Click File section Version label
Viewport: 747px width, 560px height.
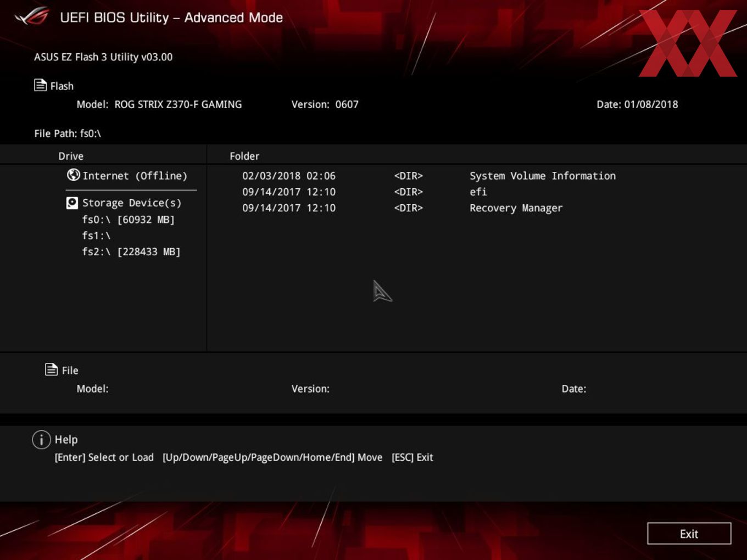tap(310, 389)
